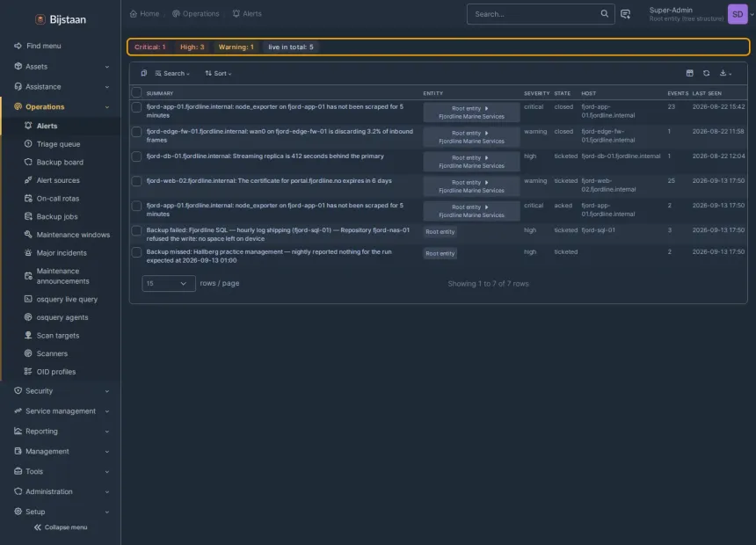Expand the Assets menu section

tap(61, 67)
